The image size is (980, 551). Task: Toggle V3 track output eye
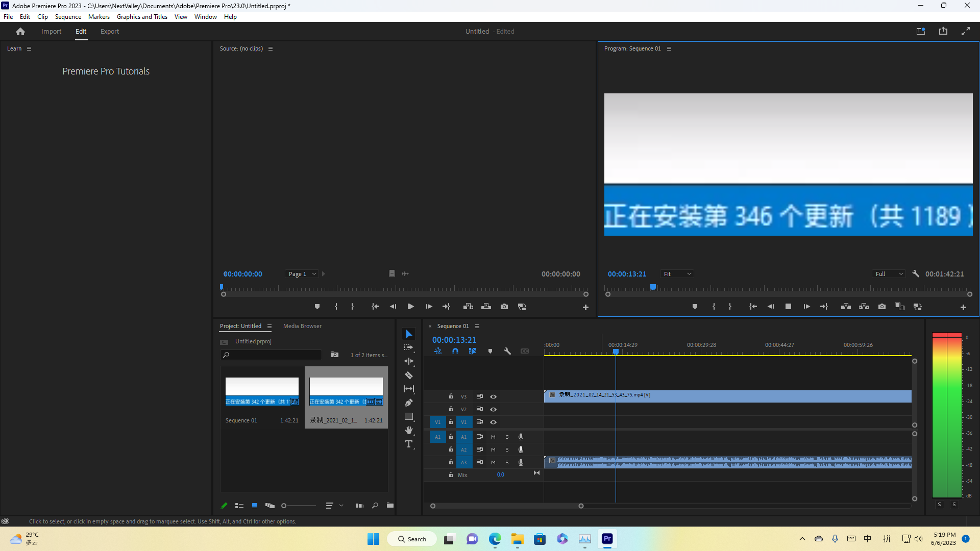[x=493, y=396]
